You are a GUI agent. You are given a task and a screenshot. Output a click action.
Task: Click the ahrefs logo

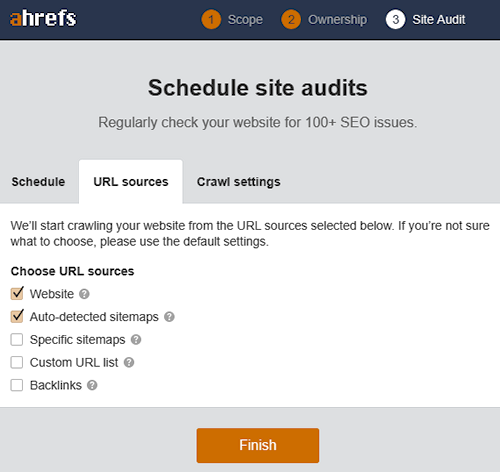pyautogui.click(x=43, y=18)
